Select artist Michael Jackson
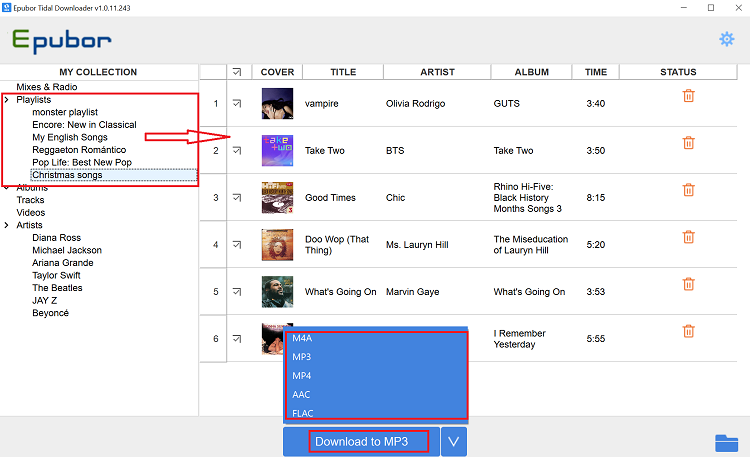The image size is (750, 457). tap(67, 250)
